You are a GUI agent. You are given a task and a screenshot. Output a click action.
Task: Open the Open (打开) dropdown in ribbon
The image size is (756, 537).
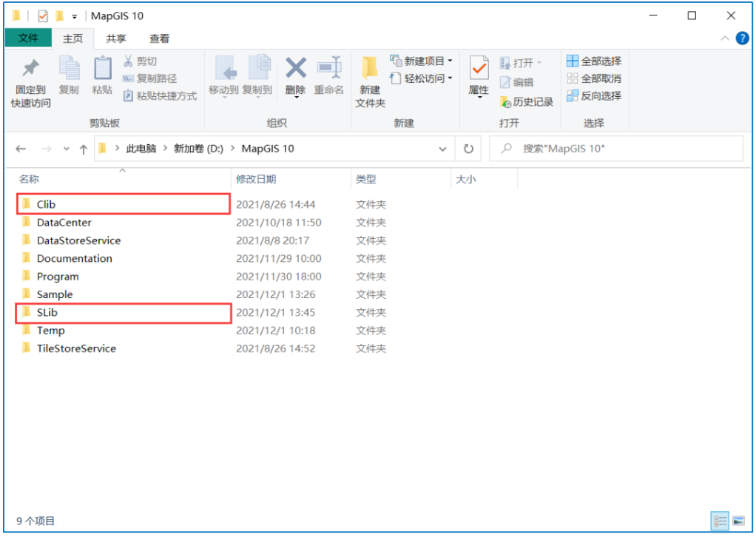(521, 63)
